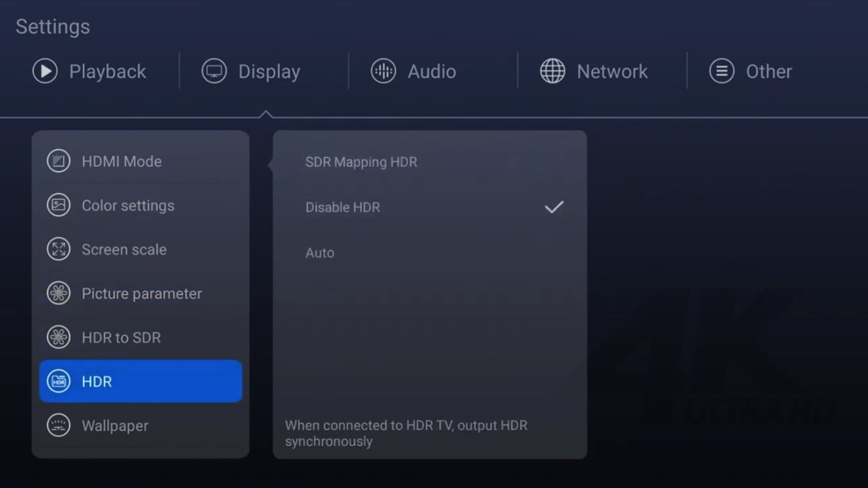This screenshot has height=488, width=868.
Task: Click the checkmark next to Disable HDR
Action: (x=554, y=207)
